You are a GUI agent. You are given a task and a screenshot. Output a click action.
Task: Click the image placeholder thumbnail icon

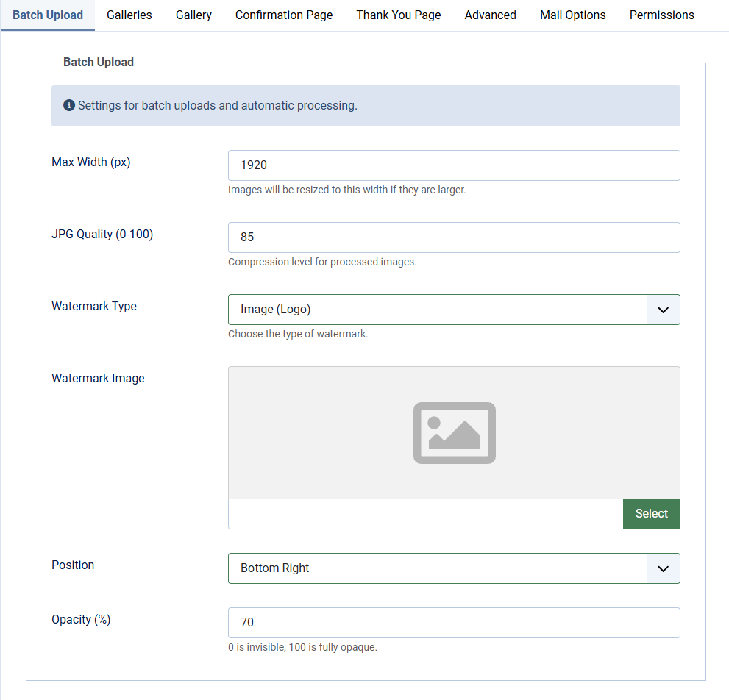454,433
